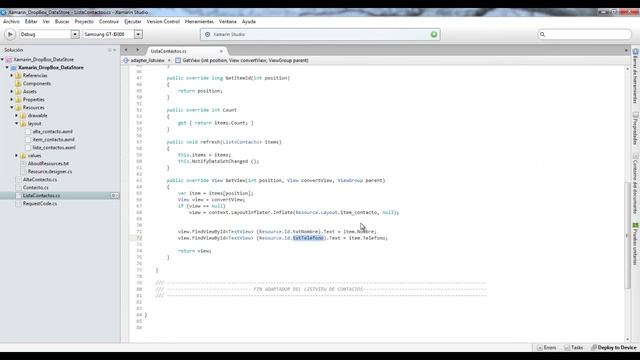This screenshot has height=360, width=640.
Task: Click the scrollbar up arrow
Action: (627, 69)
